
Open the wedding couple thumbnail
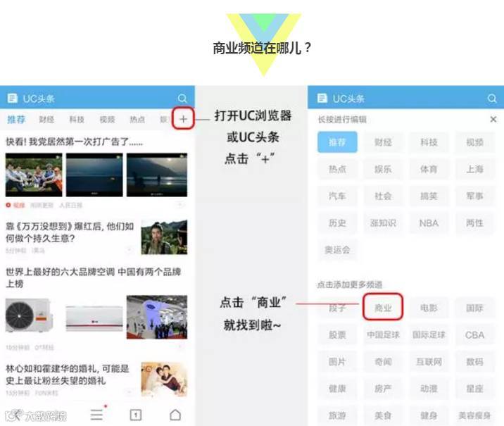click(x=164, y=380)
